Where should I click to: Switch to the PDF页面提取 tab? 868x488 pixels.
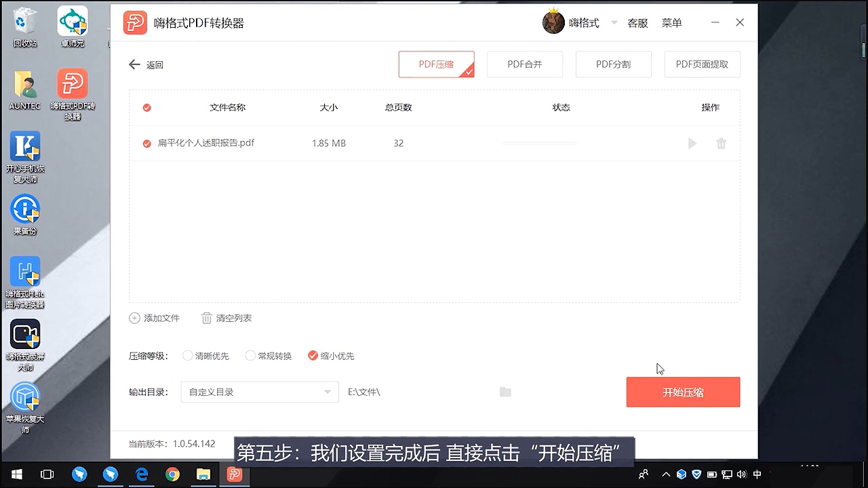click(x=702, y=64)
